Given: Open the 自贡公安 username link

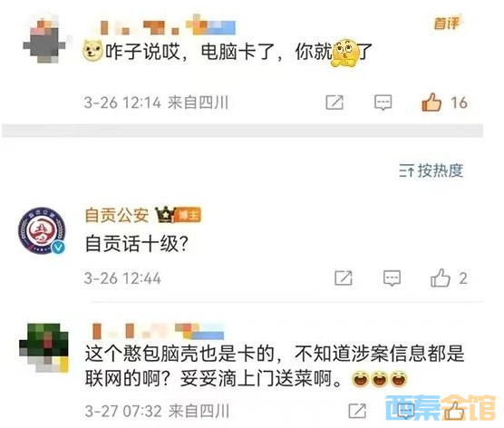Looking at the screenshot, I should click(117, 215).
